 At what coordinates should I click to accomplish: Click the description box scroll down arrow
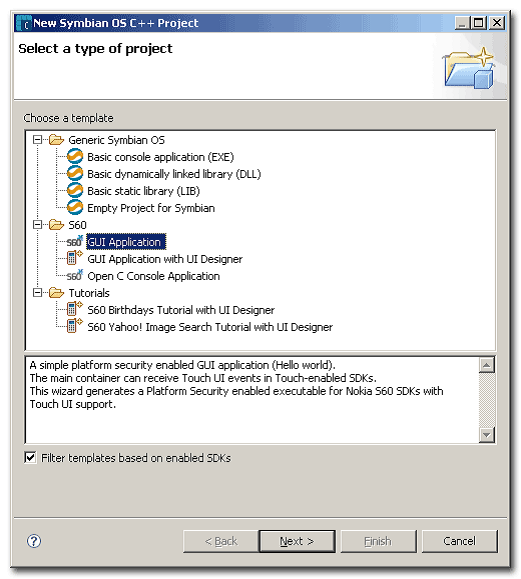[x=487, y=435]
